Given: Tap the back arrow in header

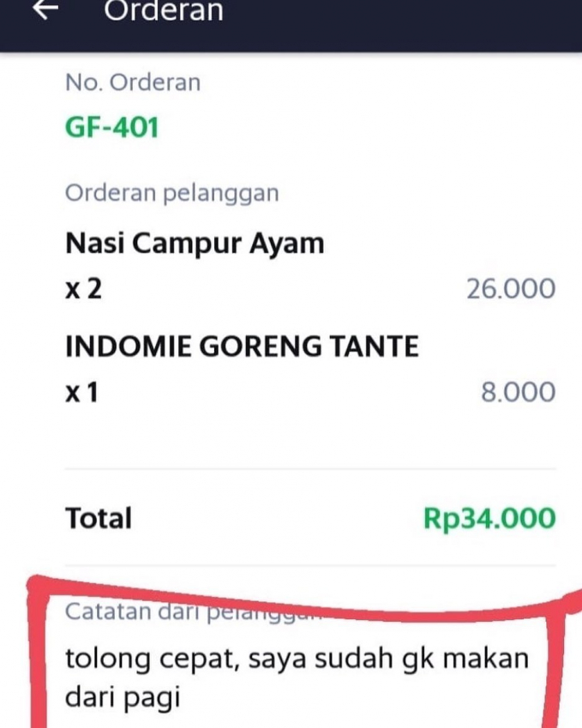Looking at the screenshot, I should (45, 9).
